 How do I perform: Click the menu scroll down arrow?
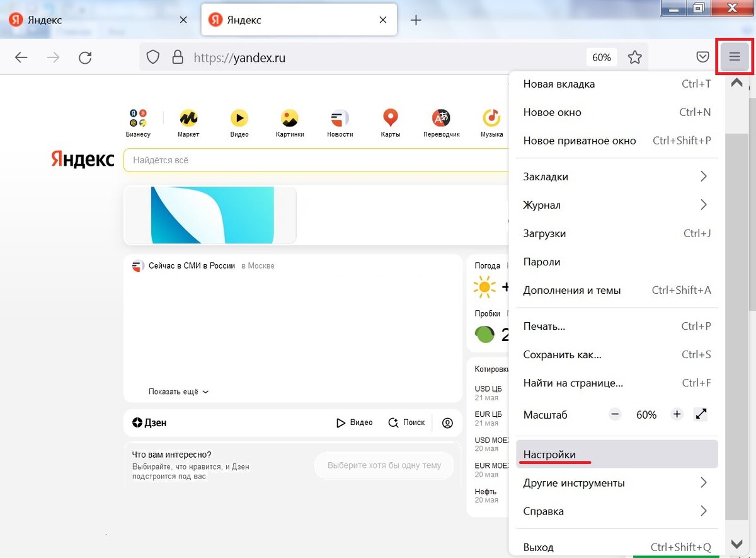tap(735, 543)
